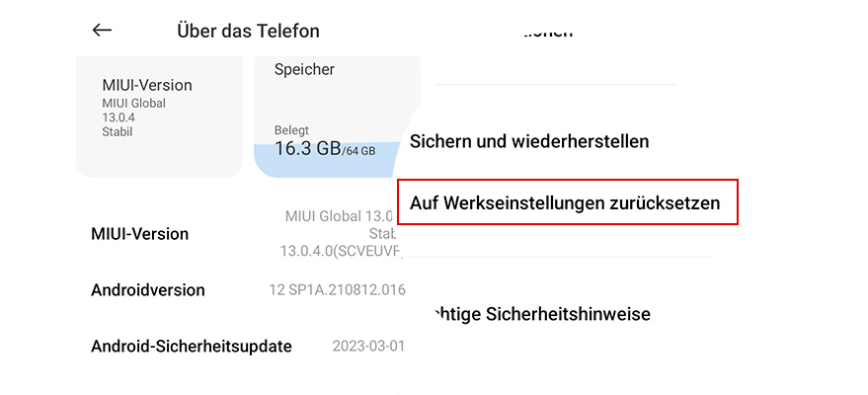
Task: Open the MIUI-Version list row label
Action: click(139, 234)
